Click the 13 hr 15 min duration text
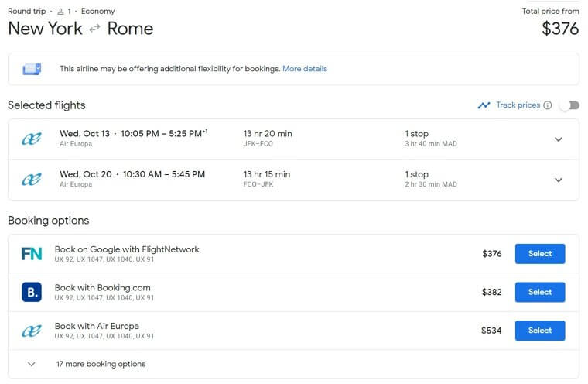 pos(267,174)
